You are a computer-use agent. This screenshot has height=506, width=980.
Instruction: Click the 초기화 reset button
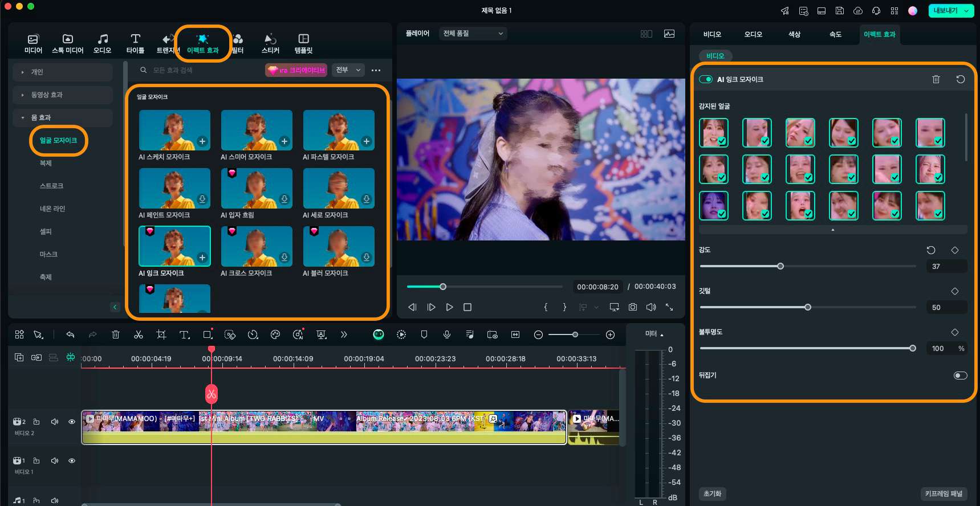[712, 493]
